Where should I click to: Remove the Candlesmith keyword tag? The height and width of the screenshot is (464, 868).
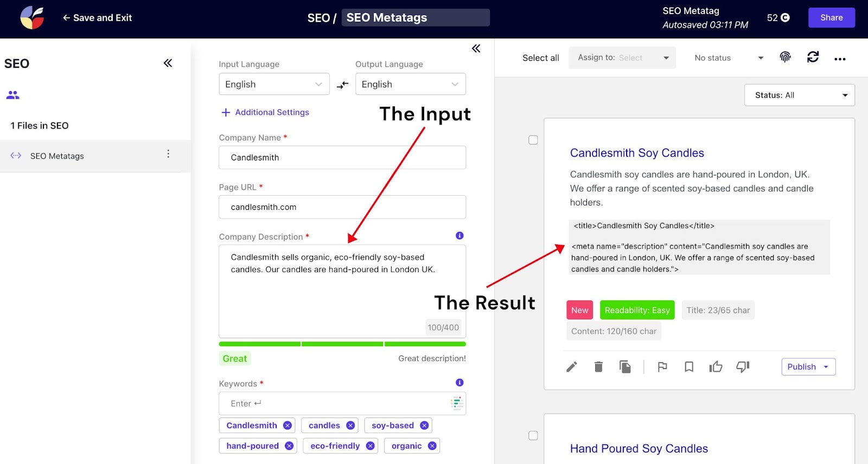288,426
